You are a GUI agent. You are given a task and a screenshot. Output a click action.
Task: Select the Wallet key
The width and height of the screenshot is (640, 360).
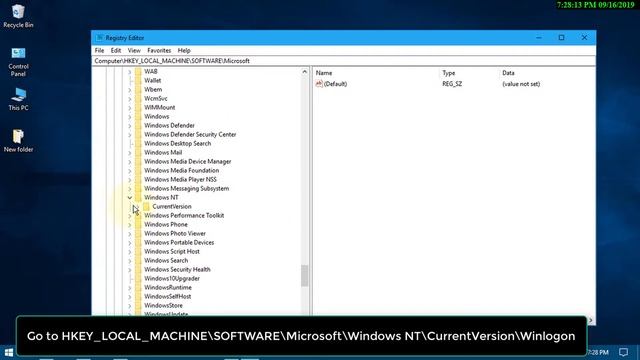click(x=152, y=80)
